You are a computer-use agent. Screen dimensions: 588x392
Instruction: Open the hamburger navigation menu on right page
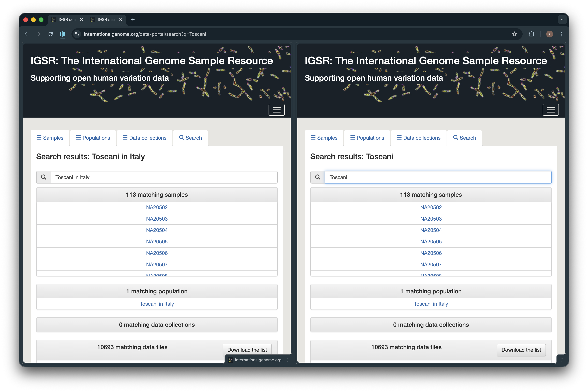click(551, 110)
